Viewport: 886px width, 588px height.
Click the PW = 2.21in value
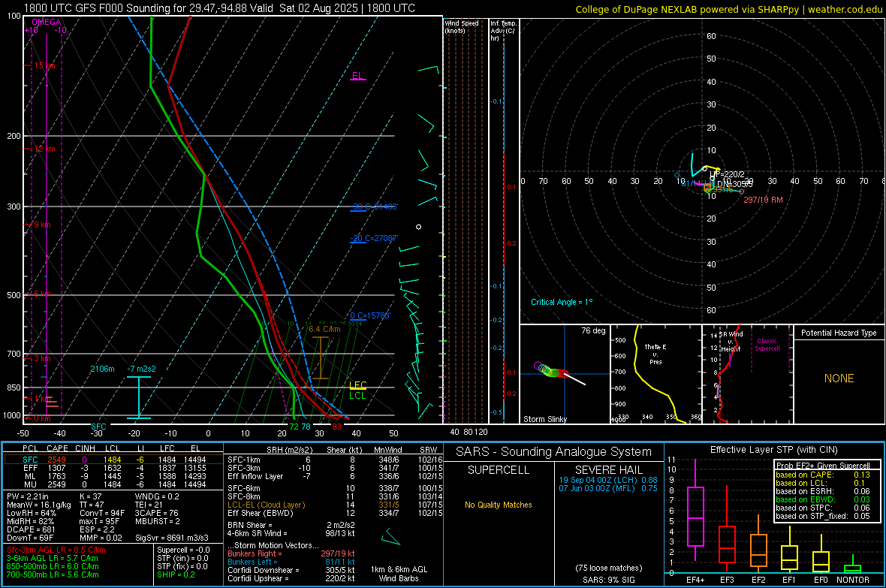tap(28, 496)
